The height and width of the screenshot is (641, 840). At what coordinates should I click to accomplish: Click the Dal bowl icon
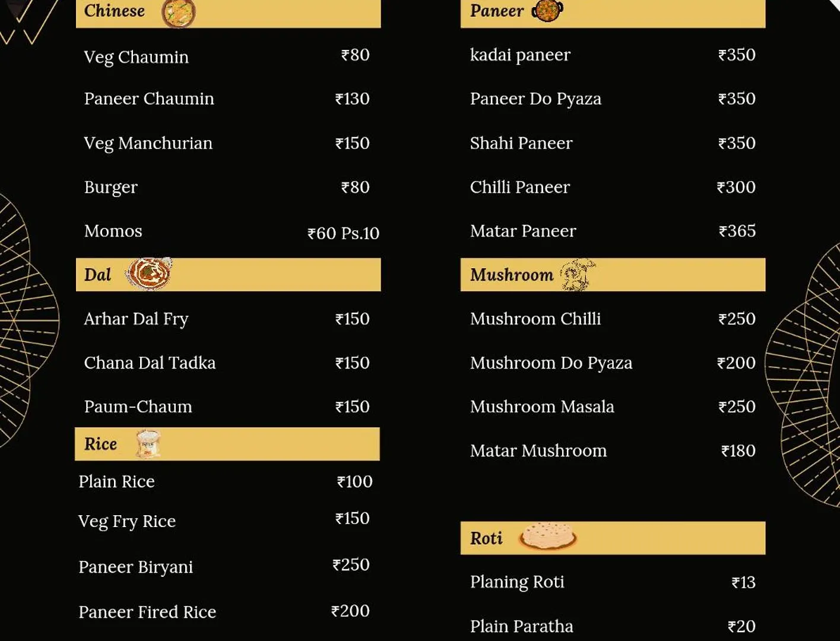[148, 273]
